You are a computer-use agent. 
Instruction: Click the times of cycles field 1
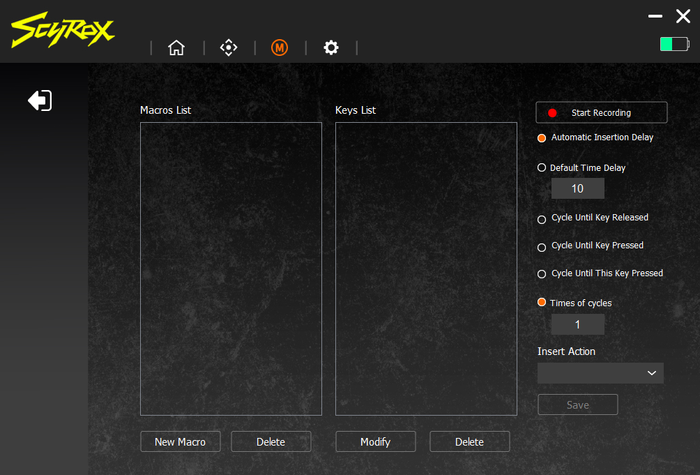[x=578, y=325]
